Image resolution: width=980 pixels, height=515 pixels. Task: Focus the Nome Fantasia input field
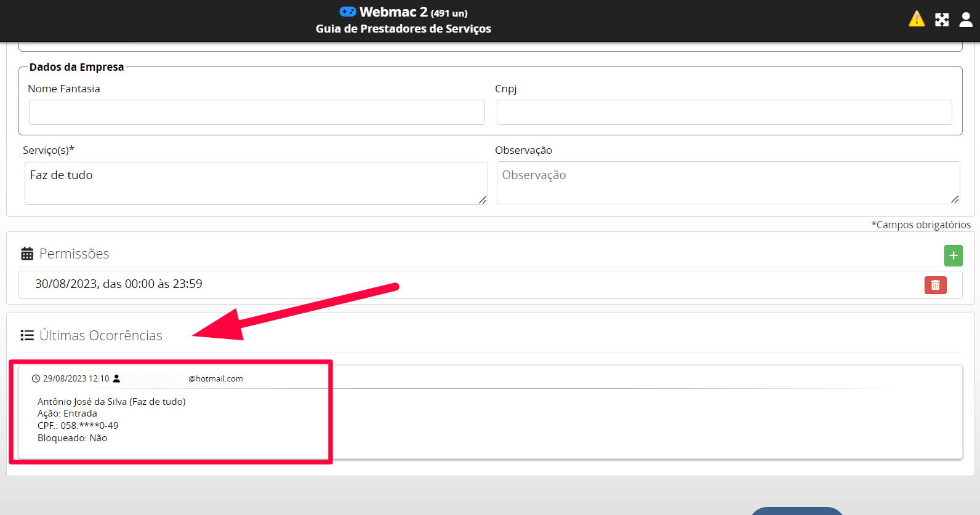257,113
